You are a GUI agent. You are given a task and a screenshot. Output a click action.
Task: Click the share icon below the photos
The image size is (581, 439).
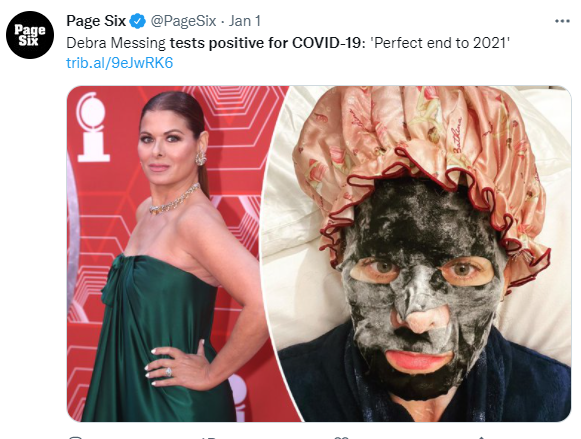pos(480,438)
